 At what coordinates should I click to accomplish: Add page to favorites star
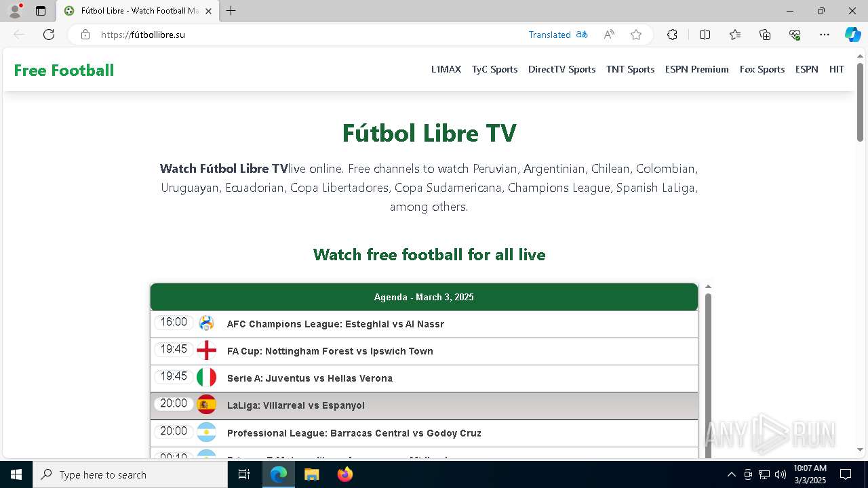636,35
